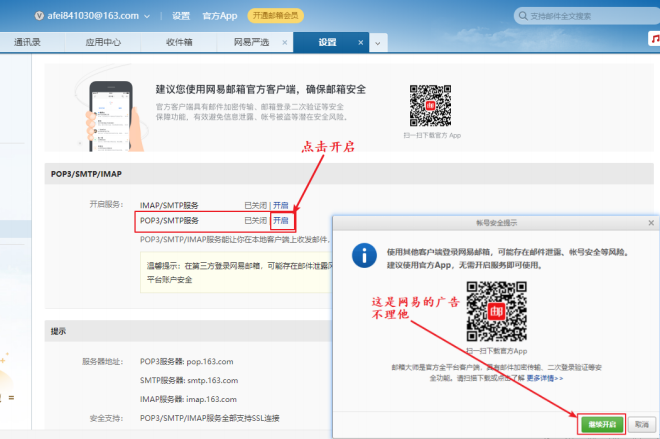
Task: Click the account avatar icon beside afei841030@163.com
Action: [x=42, y=16]
